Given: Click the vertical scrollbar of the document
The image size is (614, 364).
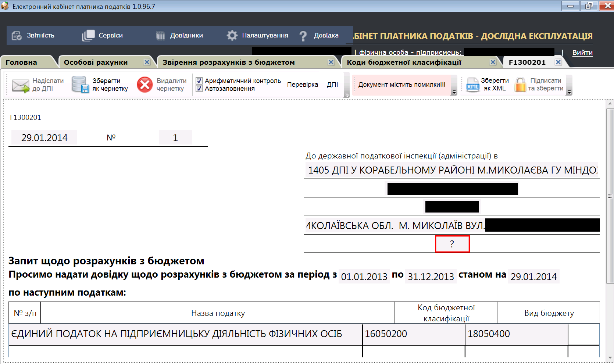Looking at the screenshot, I should click(610, 196).
